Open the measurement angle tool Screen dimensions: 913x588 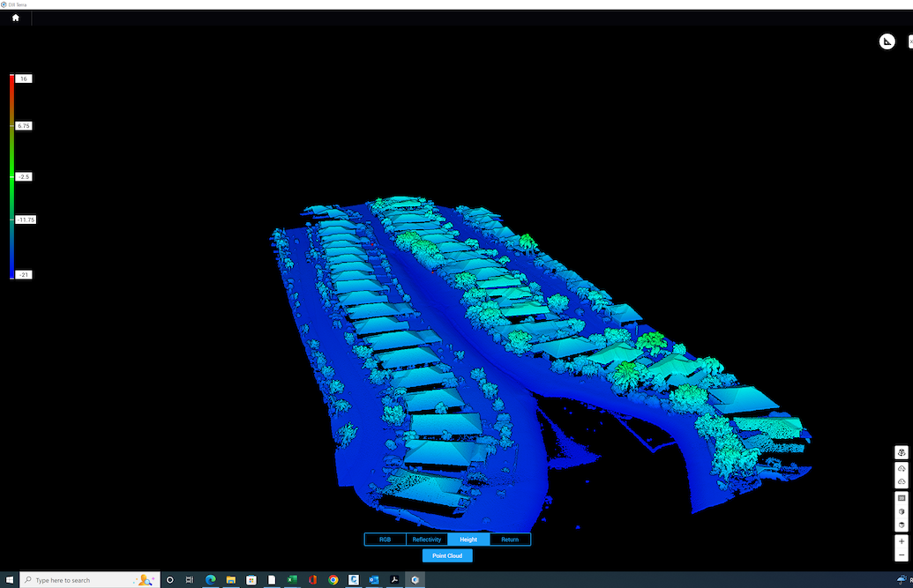click(x=887, y=41)
